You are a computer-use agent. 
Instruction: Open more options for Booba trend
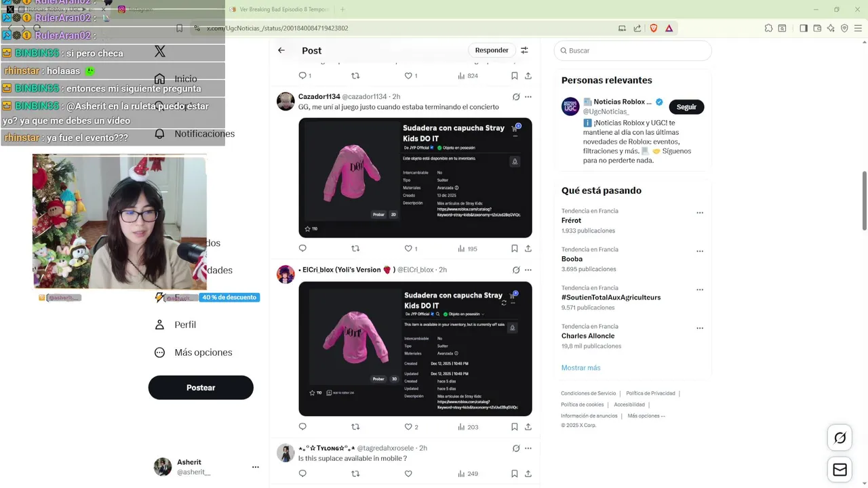(x=700, y=251)
